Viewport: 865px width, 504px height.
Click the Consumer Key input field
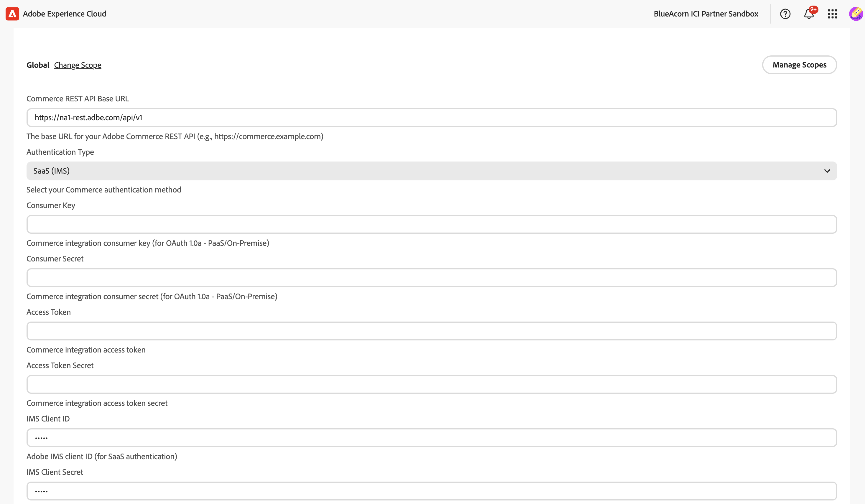point(432,224)
